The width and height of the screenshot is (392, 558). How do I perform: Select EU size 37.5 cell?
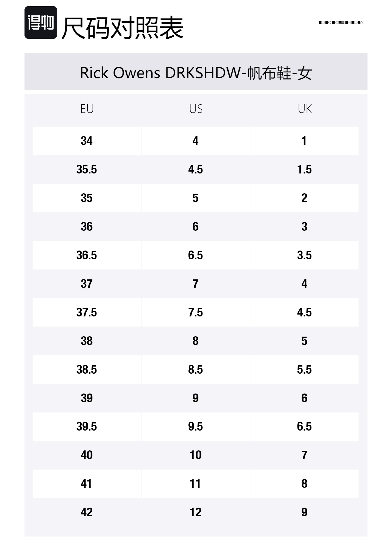[x=87, y=312]
